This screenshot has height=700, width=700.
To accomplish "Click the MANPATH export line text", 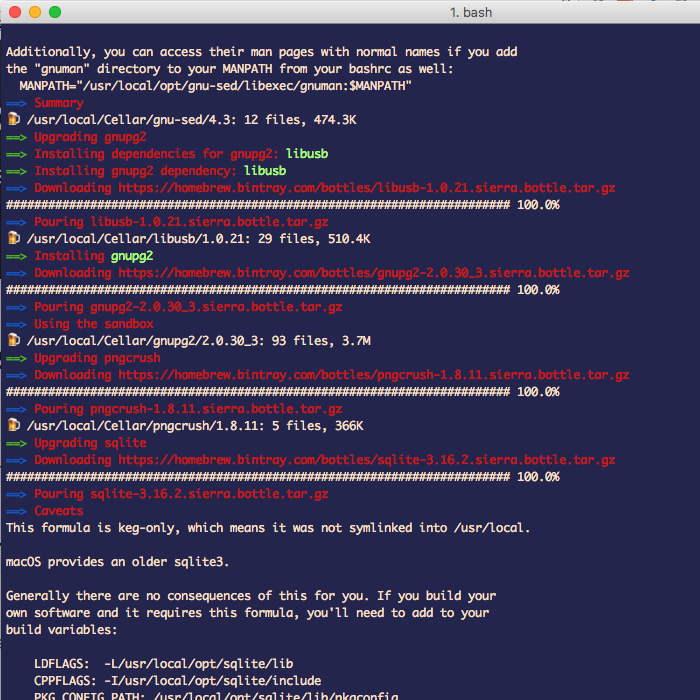I will click(x=215, y=86).
